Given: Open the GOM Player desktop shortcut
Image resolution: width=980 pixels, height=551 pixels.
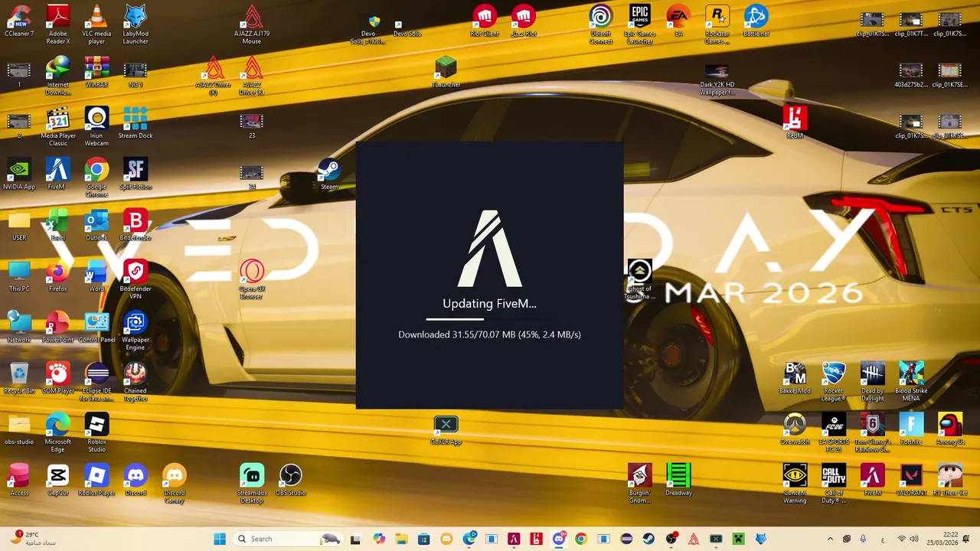Looking at the screenshot, I should click(58, 379).
